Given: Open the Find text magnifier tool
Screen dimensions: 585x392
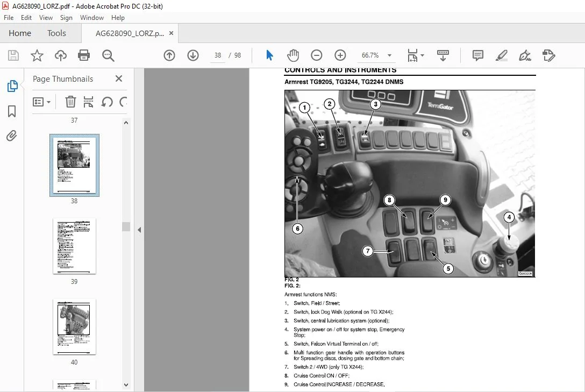Looking at the screenshot, I should click(108, 55).
